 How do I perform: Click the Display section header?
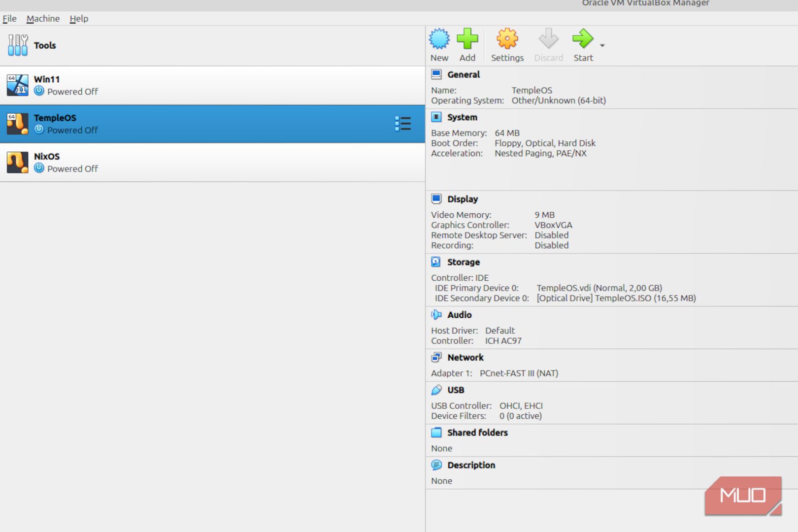[462, 199]
